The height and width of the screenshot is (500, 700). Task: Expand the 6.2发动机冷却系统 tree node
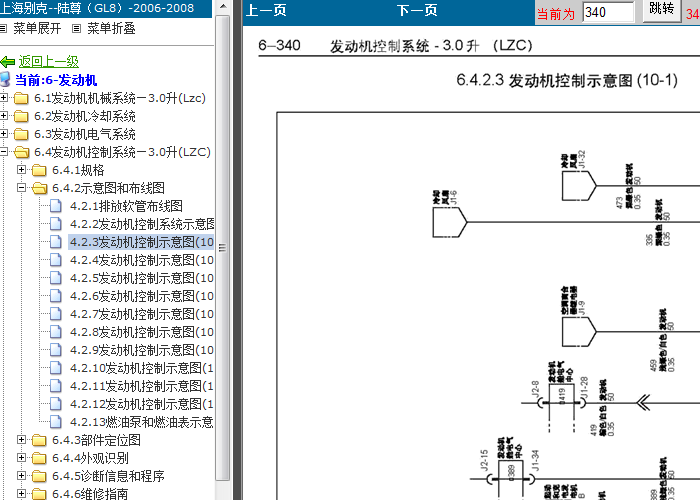click(4, 116)
